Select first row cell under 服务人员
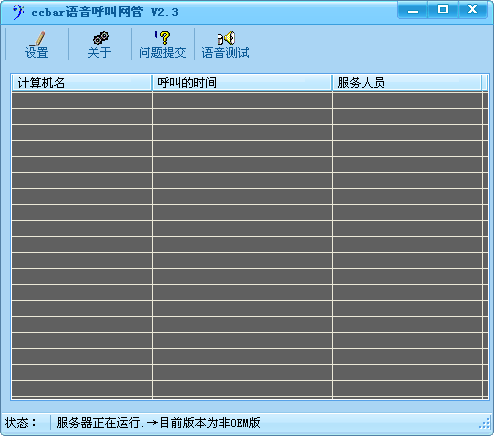494x436 pixels. pyautogui.click(x=407, y=100)
